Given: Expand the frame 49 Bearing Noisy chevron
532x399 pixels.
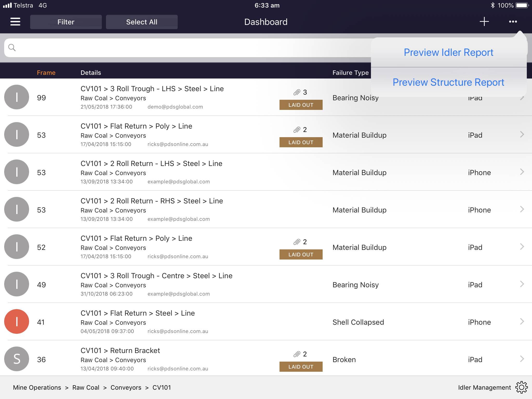Looking at the screenshot, I should [522, 284].
